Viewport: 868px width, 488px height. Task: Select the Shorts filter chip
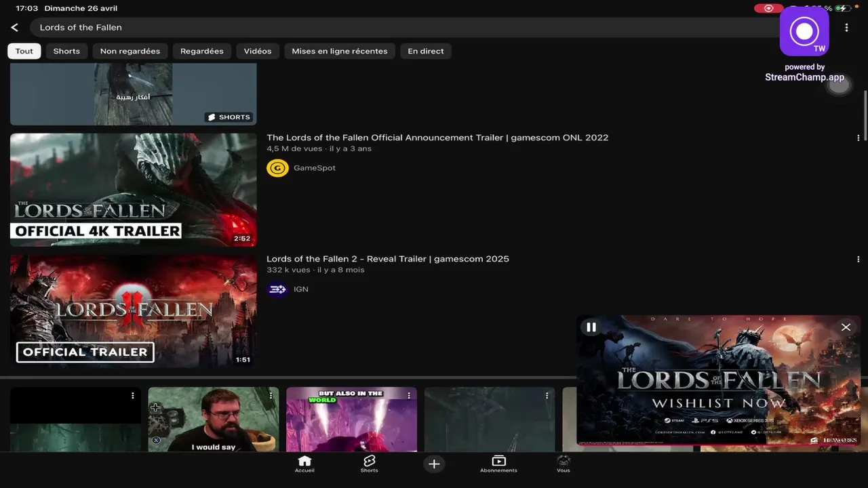pos(66,51)
